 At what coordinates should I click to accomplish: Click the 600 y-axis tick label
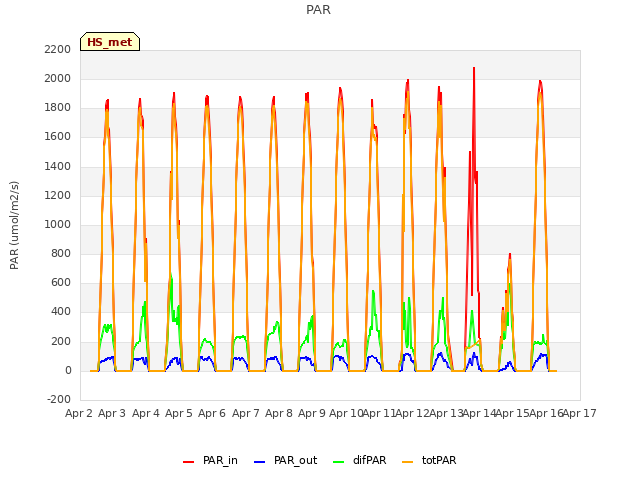(61, 282)
